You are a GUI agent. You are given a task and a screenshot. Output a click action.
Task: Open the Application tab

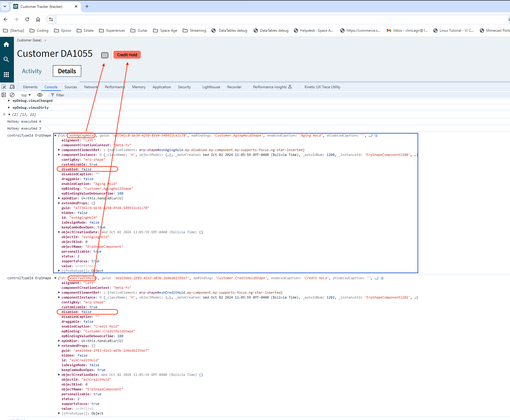162,87
